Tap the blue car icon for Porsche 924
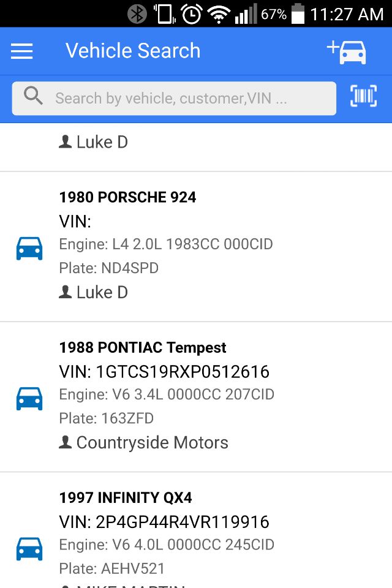 coord(29,249)
